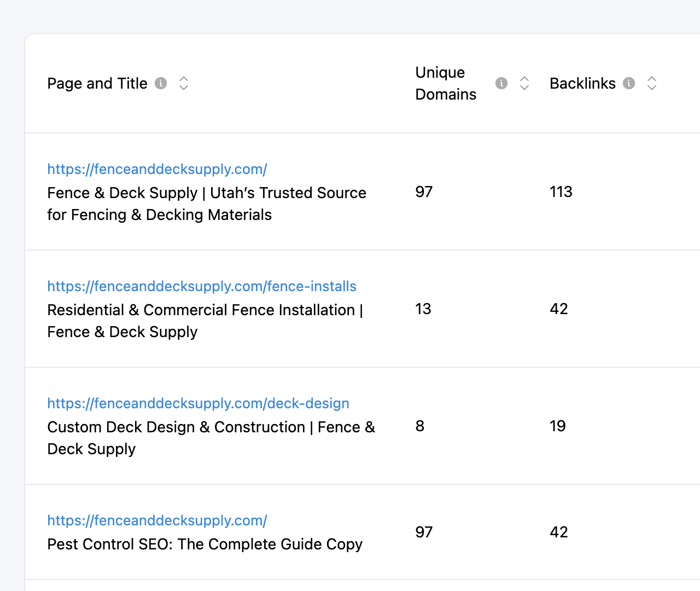Select the Pest Control SEO Complete Guide title

pos(205,544)
